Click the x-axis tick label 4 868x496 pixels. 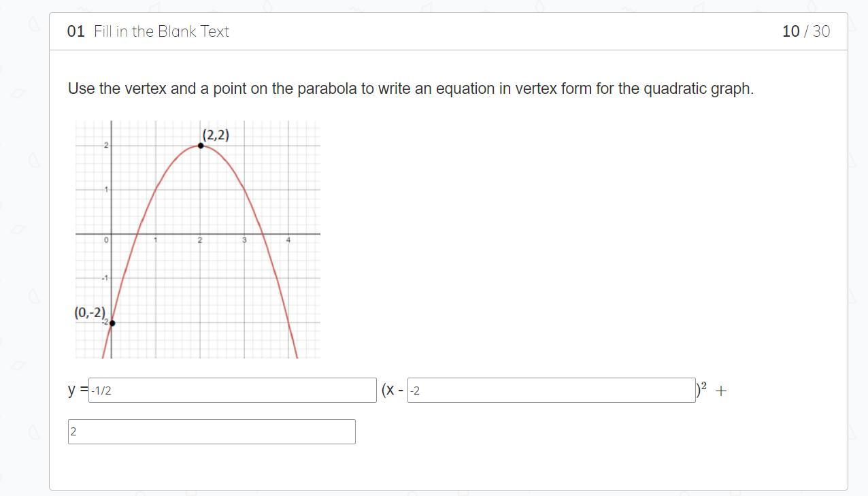click(288, 240)
